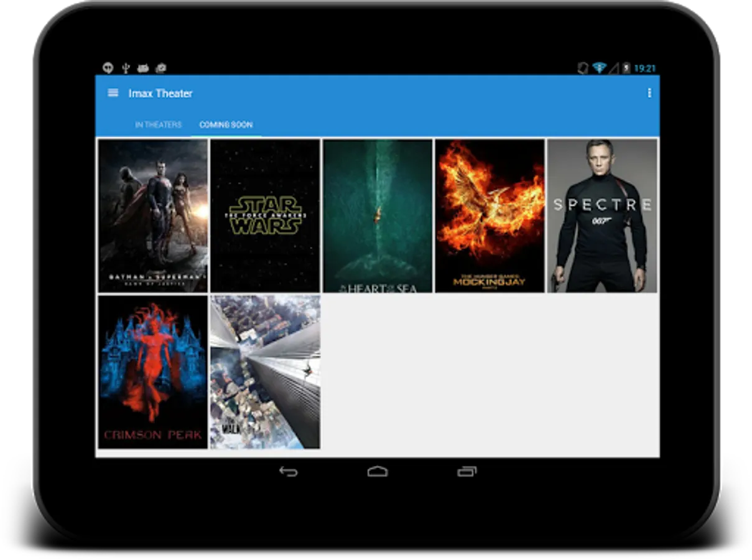Open the hamburger navigation menu
Screen dimensions: 752x560
point(113,93)
